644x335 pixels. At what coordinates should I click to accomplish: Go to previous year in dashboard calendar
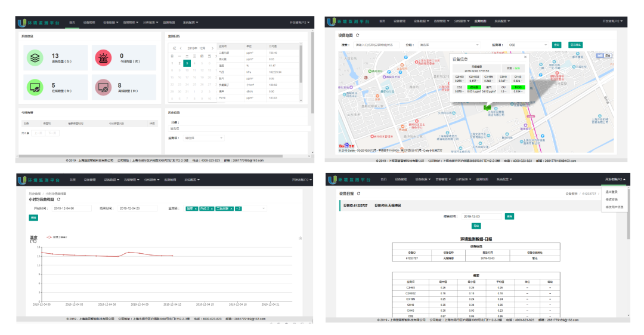point(174,48)
